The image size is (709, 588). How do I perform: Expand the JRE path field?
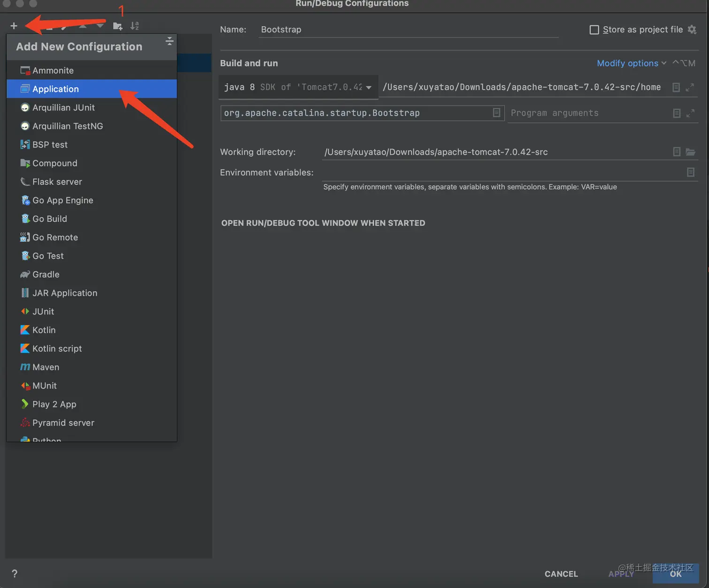tap(690, 87)
